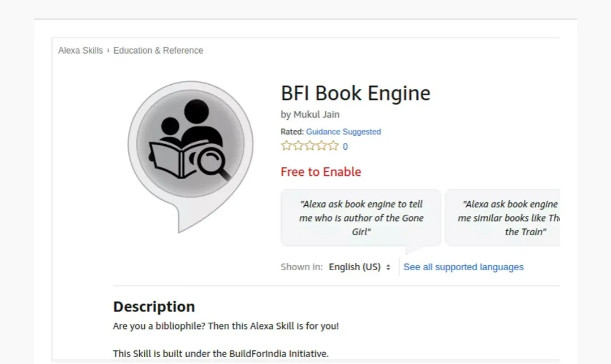Viewport: 611px width, 364px height.
Task: Go to Education & Reference category breadcrumb
Action: (x=158, y=51)
